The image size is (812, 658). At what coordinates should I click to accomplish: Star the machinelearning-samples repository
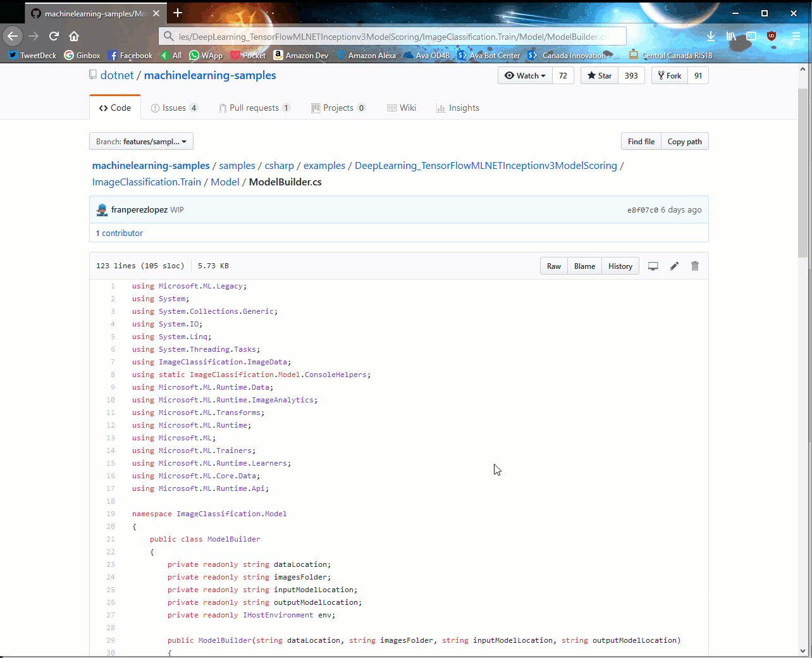[598, 75]
